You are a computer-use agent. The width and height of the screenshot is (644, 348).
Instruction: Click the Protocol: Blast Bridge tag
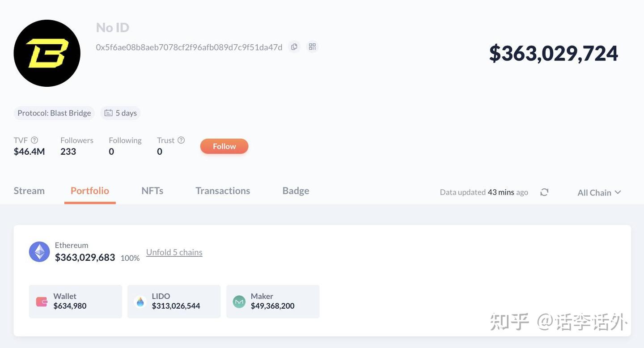point(54,113)
